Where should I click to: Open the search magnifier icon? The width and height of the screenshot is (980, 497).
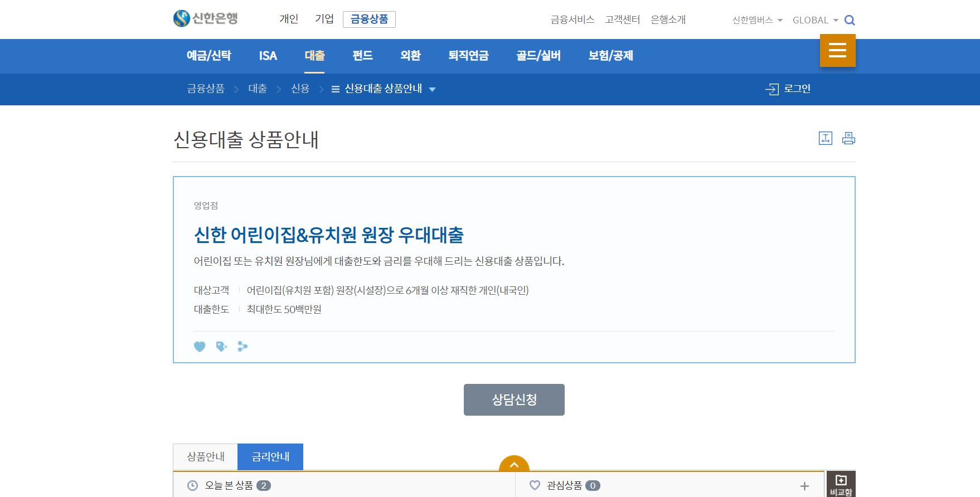(x=850, y=21)
